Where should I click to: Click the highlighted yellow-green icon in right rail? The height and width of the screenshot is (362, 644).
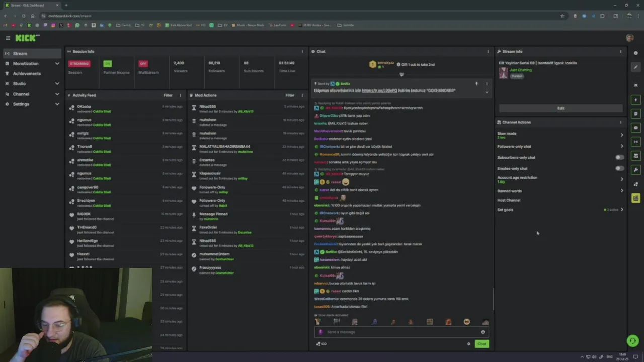(636, 198)
